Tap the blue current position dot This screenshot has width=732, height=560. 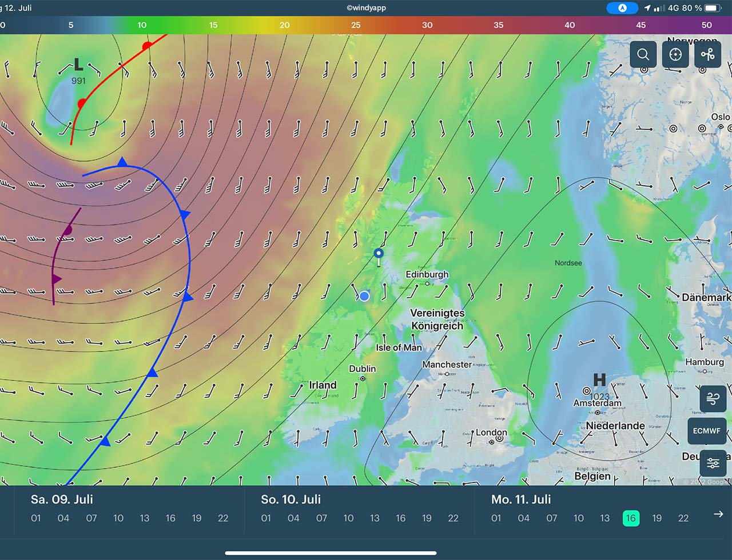(x=364, y=296)
